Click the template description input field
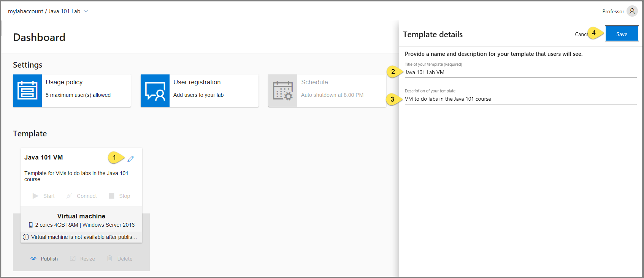Screen dimensions: 644x278 coord(520,99)
